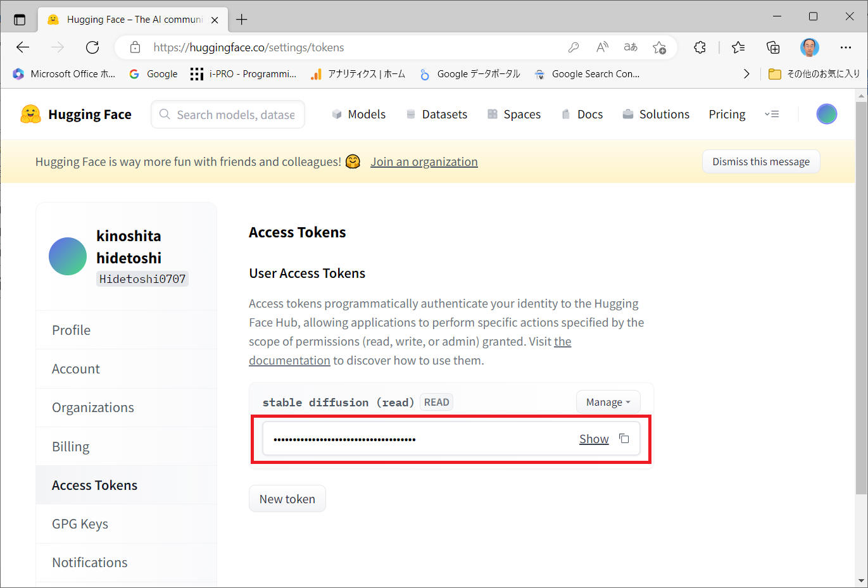Open a new browser tab

(x=241, y=20)
